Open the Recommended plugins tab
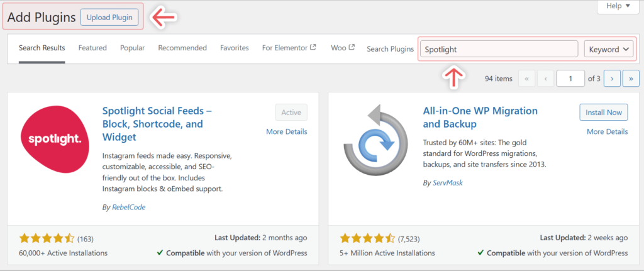Screen dimensions: 644x271 [182, 48]
